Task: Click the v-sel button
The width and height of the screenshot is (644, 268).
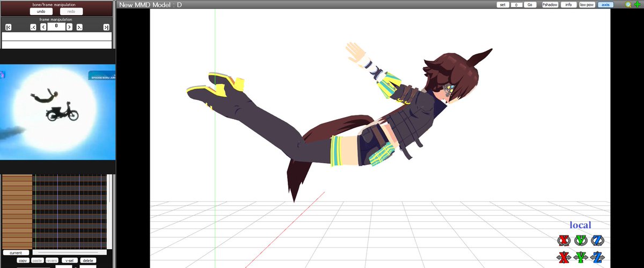Action: pyautogui.click(x=69, y=260)
